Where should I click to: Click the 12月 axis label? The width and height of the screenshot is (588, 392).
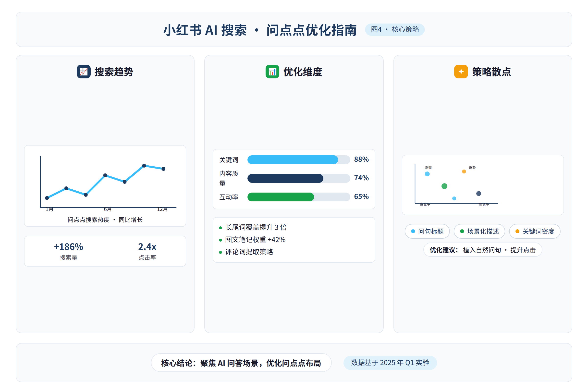tap(162, 209)
